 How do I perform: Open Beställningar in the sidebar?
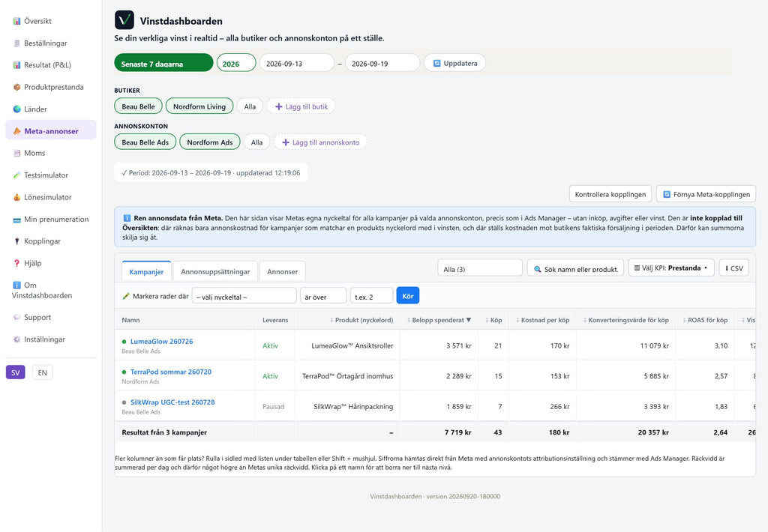point(50,43)
